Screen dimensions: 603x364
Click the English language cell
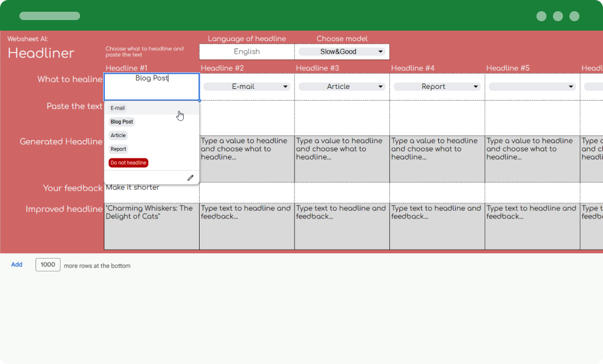click(247, 52)
